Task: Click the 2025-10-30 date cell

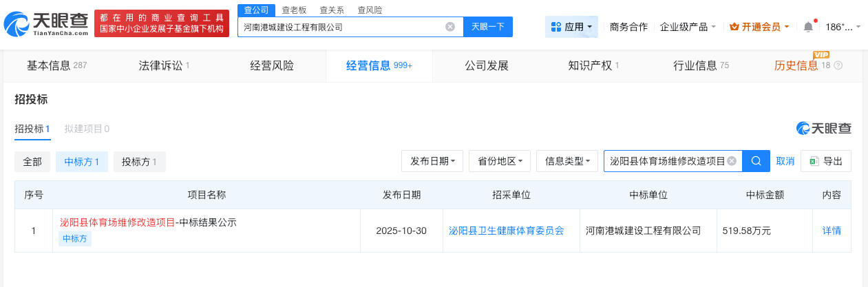Action: pos(402,231)
